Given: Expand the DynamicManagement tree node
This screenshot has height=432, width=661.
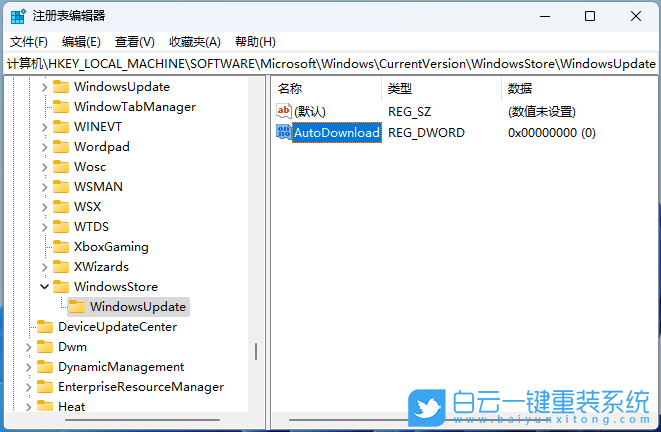Looking at the screenshot, I should [x=29, y=367].
